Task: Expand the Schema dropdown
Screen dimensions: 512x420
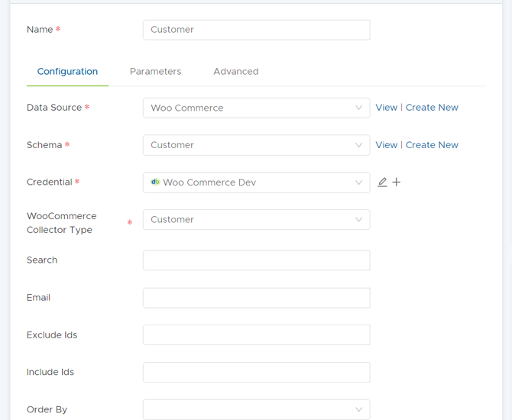Action: pyautogui.click(x=256, y=145)
